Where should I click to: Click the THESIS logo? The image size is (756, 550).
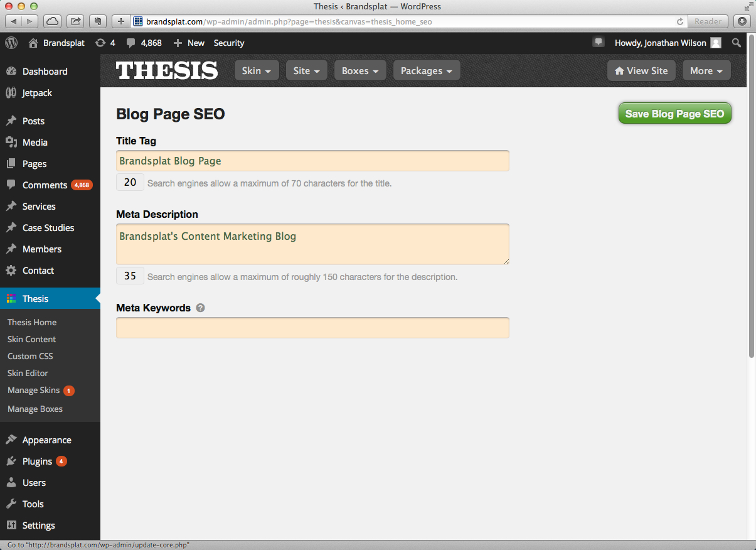pos(167,70)
